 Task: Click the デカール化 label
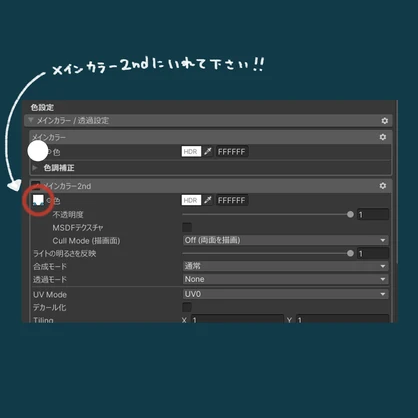[50, 307]
